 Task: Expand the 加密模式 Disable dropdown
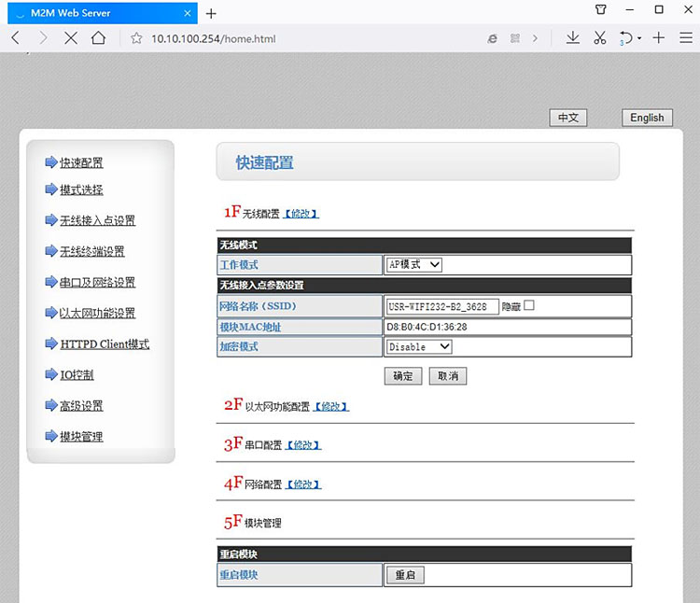pyautogui.click(x=419, y=346)
